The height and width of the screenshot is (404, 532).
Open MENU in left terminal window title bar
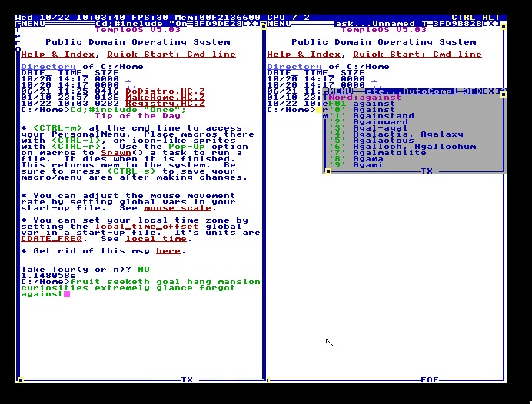pos(33,24)
